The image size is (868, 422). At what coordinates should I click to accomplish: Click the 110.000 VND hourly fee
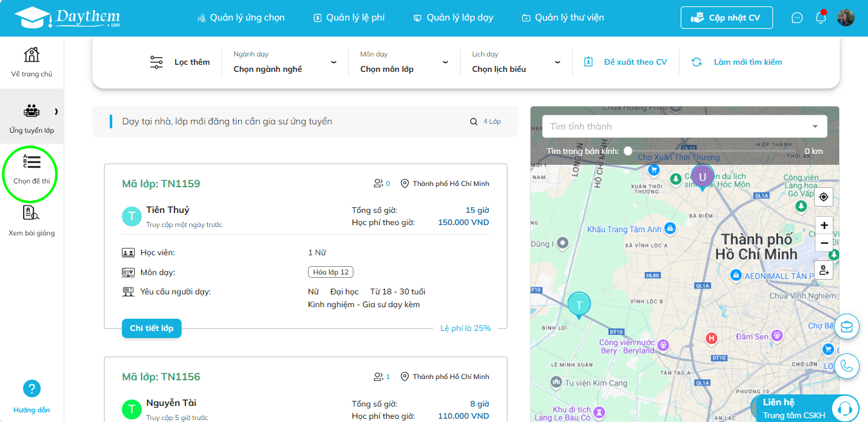click(x=463, y=416)
